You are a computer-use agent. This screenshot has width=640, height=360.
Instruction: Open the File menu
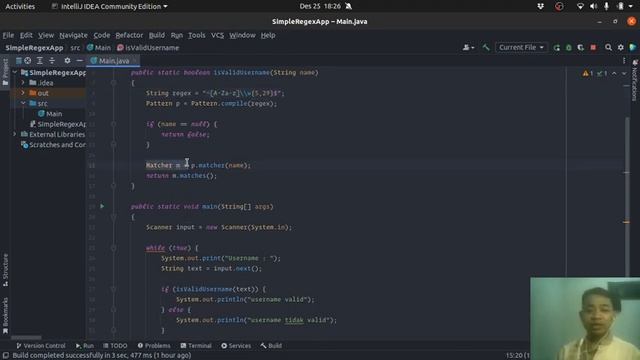(8, 36)
